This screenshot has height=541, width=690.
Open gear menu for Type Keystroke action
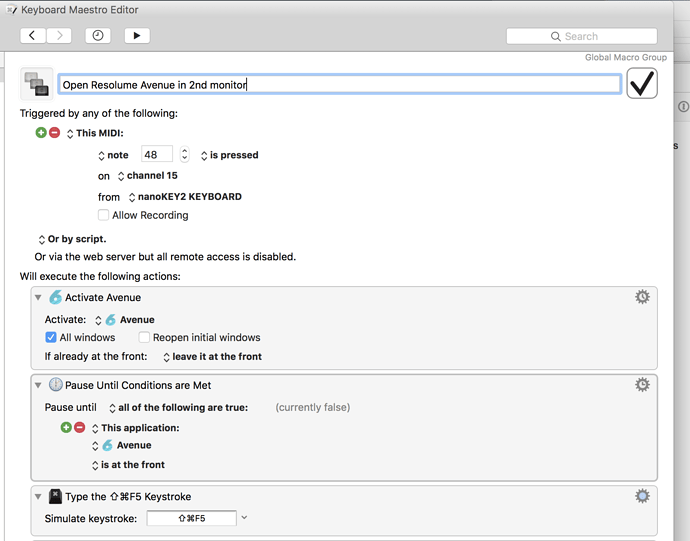pos(642,496)
